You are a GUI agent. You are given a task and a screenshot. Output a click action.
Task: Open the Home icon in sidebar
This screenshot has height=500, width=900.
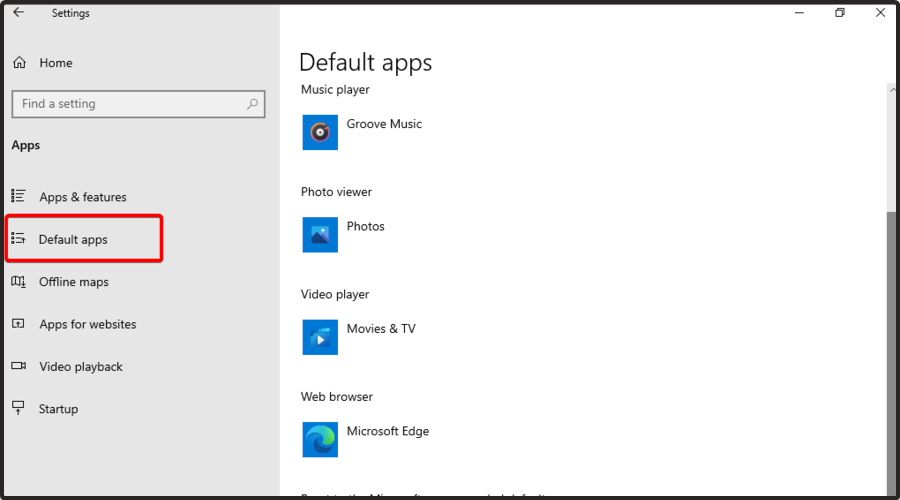20,62
